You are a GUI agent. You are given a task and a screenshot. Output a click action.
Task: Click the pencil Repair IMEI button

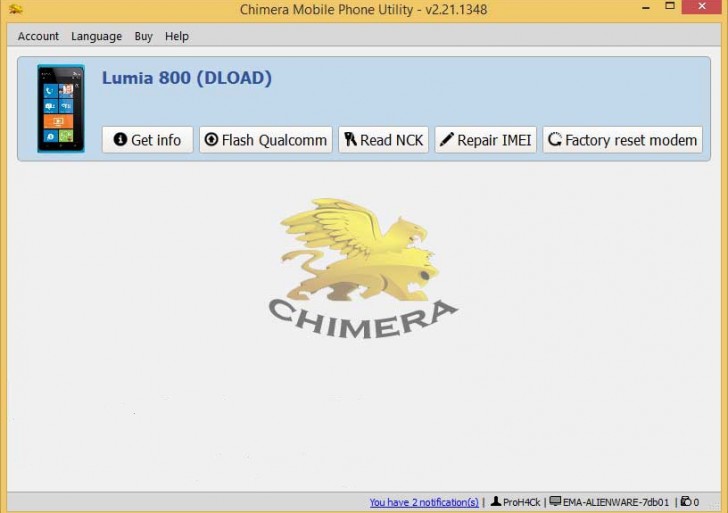(x=485, y=140)
